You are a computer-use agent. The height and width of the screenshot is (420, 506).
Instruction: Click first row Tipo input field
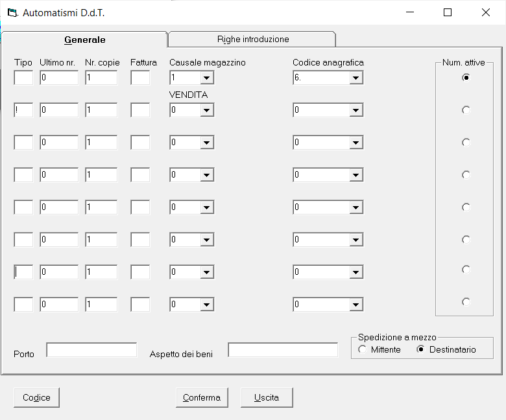23,78
